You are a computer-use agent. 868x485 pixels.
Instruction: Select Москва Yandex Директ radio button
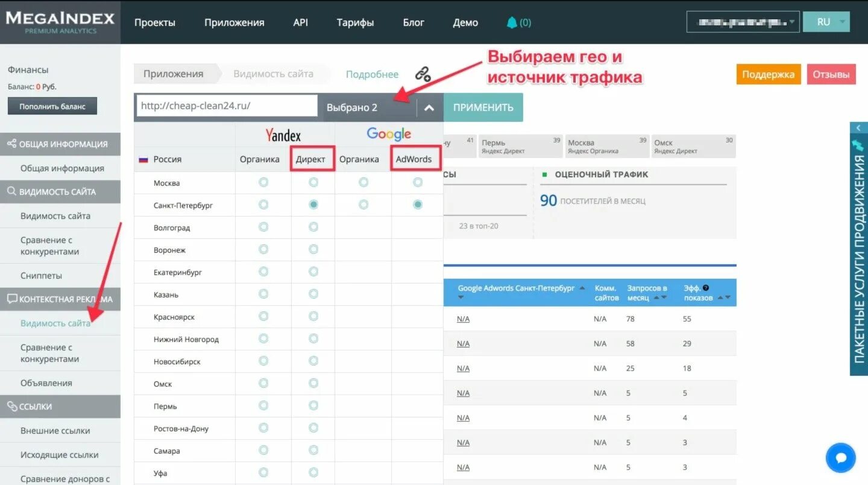(x=313, y=182)
